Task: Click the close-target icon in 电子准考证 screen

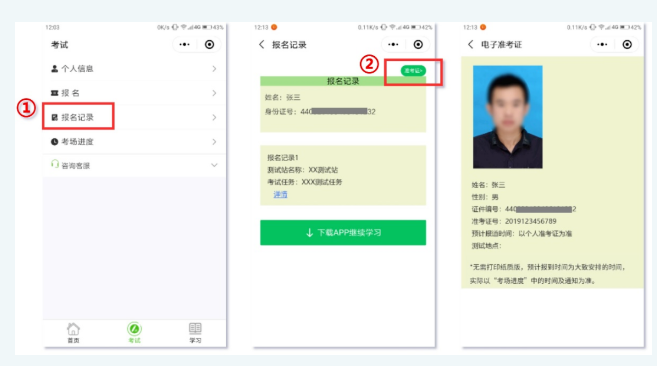Action: [627, 44]
